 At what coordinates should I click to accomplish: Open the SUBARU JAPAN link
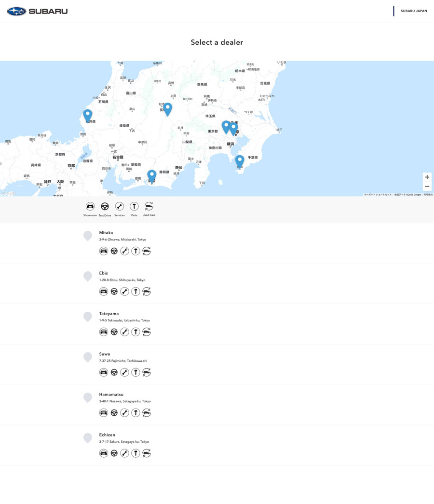pos(414,11)
